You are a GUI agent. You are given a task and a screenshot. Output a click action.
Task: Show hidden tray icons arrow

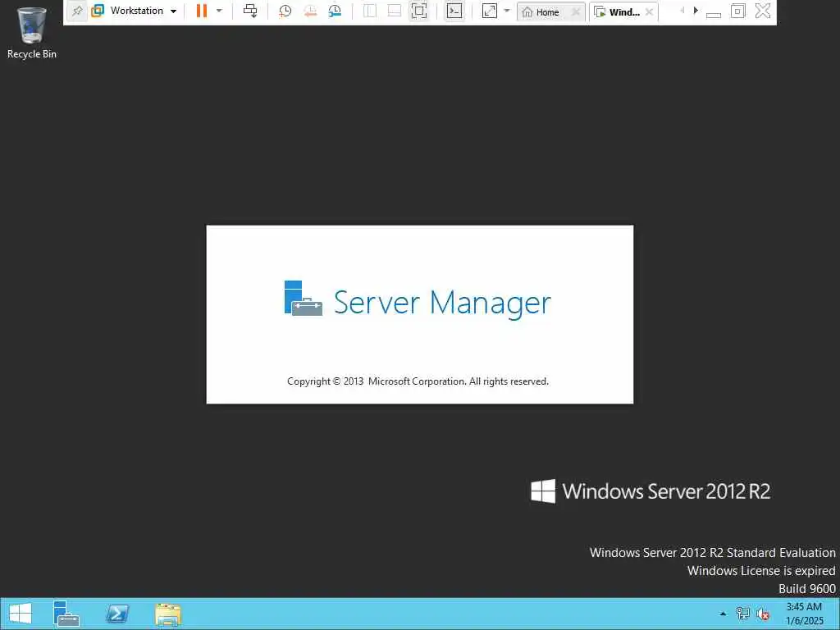723,614
